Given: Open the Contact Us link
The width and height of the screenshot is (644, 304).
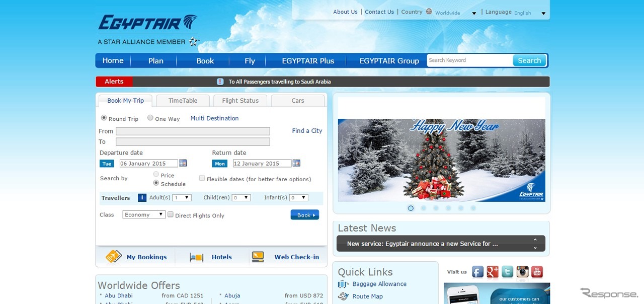Looking at the screenshot, I should (x=379, y=12).
